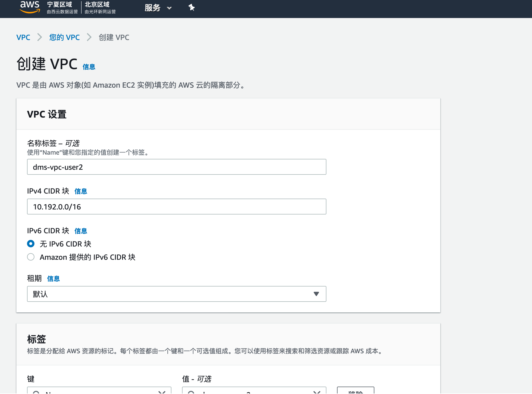Click 信息 next to IPv4 CIDR 块
Viewport: 532px width, 394px height.
81,191
